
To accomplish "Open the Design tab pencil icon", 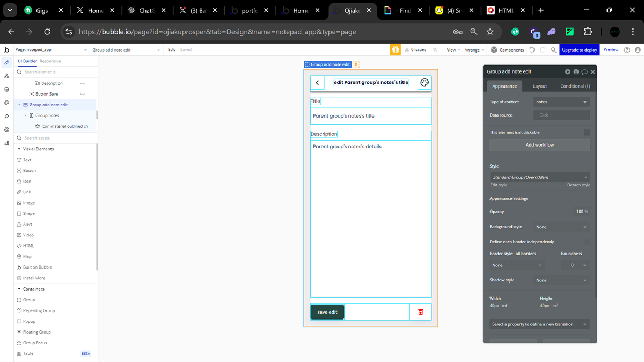I will (6, 63).
